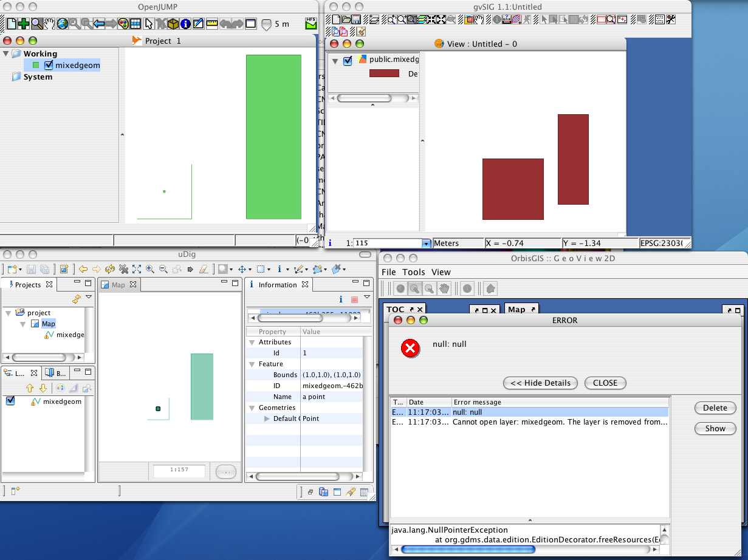
Task: Click the green plus Add Layer icon in OpenJUMP
Action: pos(24,24)
